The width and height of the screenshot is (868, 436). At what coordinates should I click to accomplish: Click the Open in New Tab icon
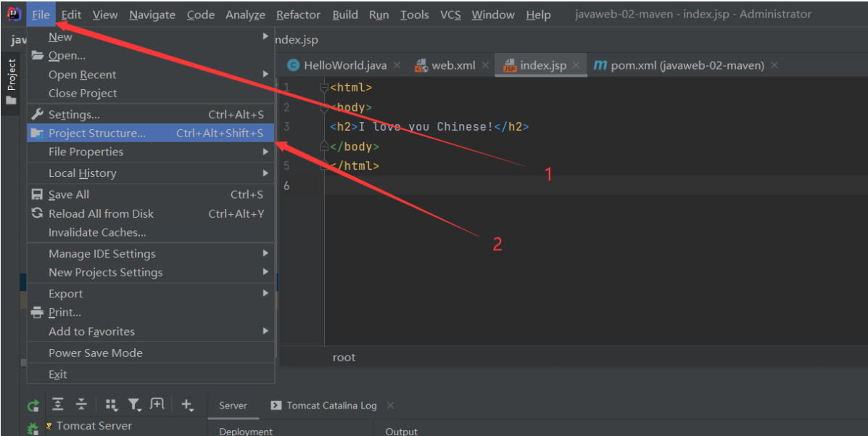pyautogui.click(x=157, y=404)
